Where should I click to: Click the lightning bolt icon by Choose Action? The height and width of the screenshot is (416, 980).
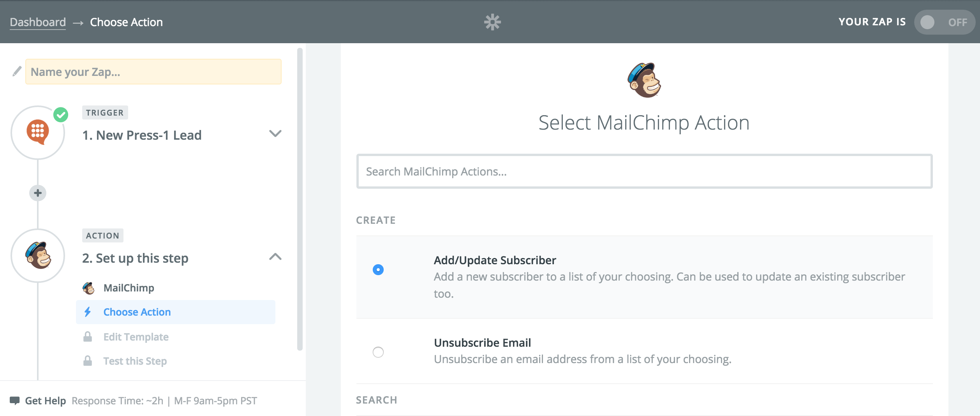tap(88, 312)
